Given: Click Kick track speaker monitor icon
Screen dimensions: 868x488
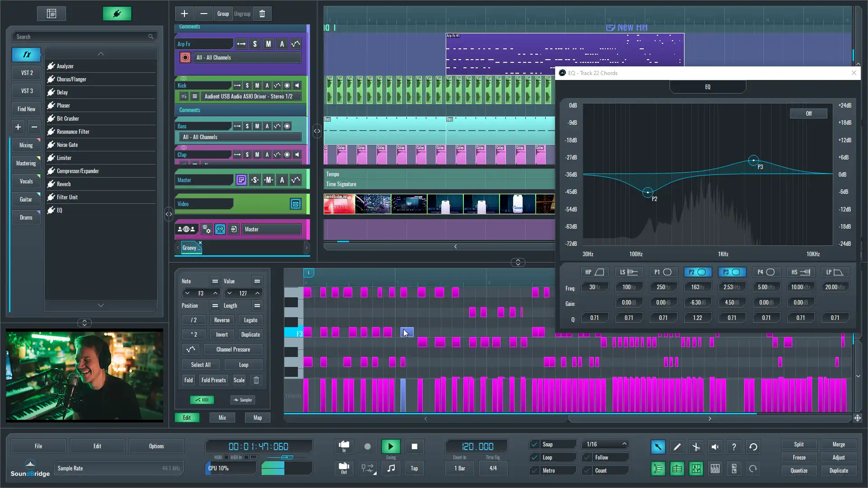Looking at the screenshot, I should pos(297,85).
